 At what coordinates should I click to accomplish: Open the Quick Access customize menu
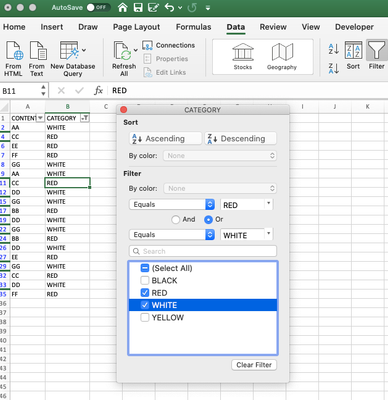click(208, 8)
